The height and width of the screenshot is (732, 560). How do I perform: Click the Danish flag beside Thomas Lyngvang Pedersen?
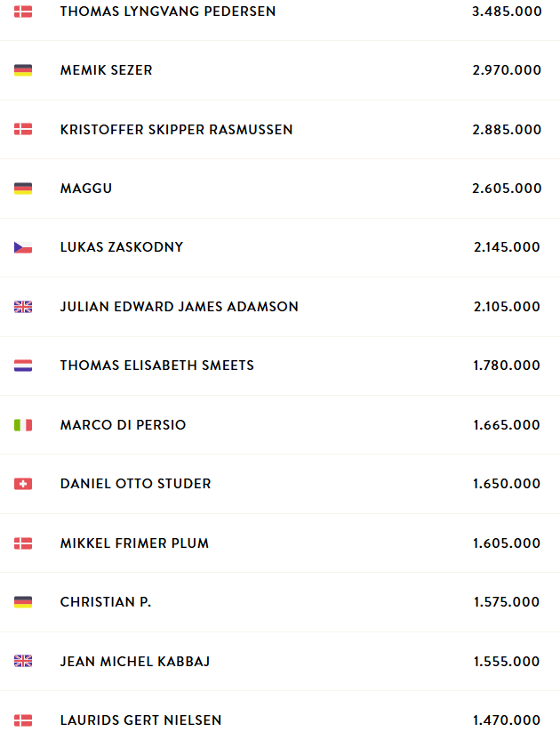point(23,12)
